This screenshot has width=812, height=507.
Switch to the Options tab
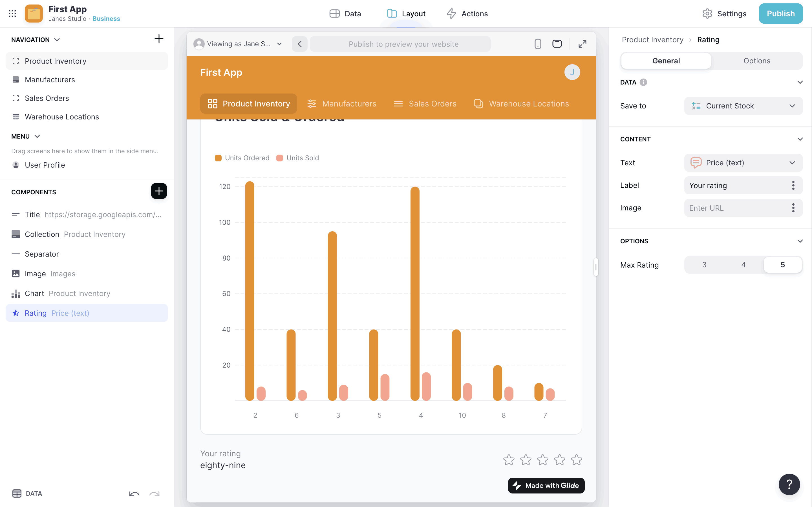pyautogui.click(x=757, y=61)
